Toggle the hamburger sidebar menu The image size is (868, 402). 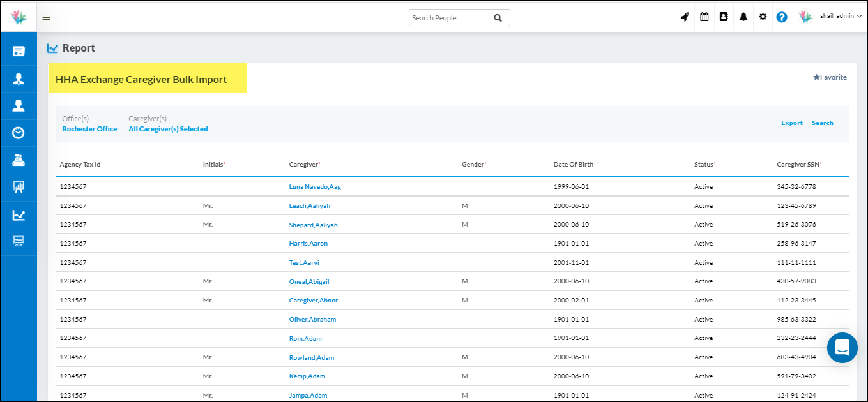[46, 17]
